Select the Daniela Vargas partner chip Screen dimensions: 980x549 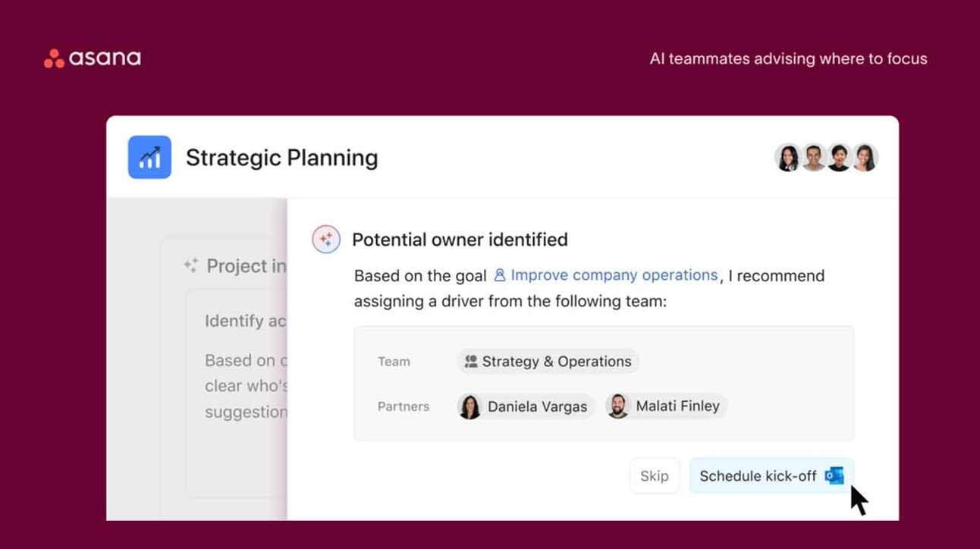525,406
